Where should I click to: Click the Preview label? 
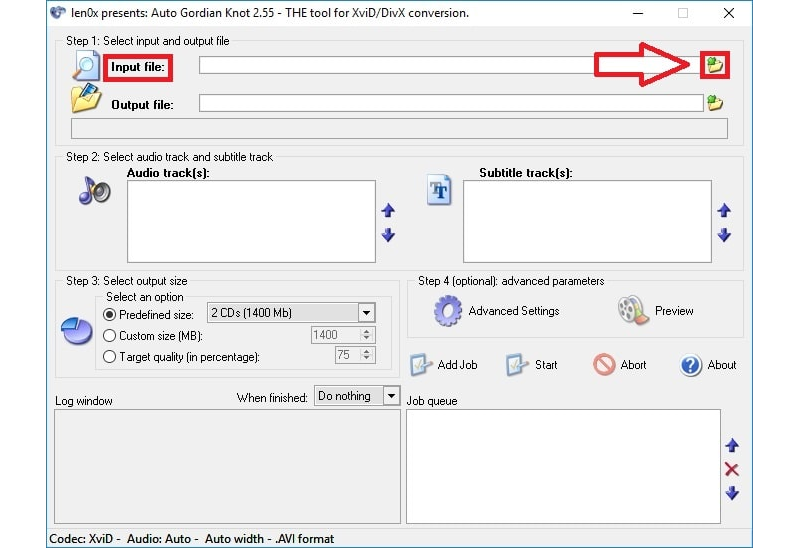(x=674, y=311)
